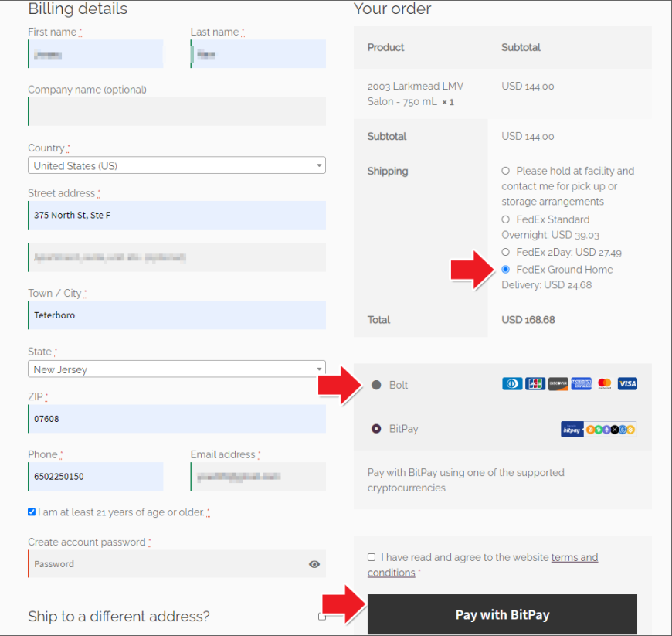Click the apartment, suite, unit field
Viewport: 672px width, 636px height.
[177, 258]
